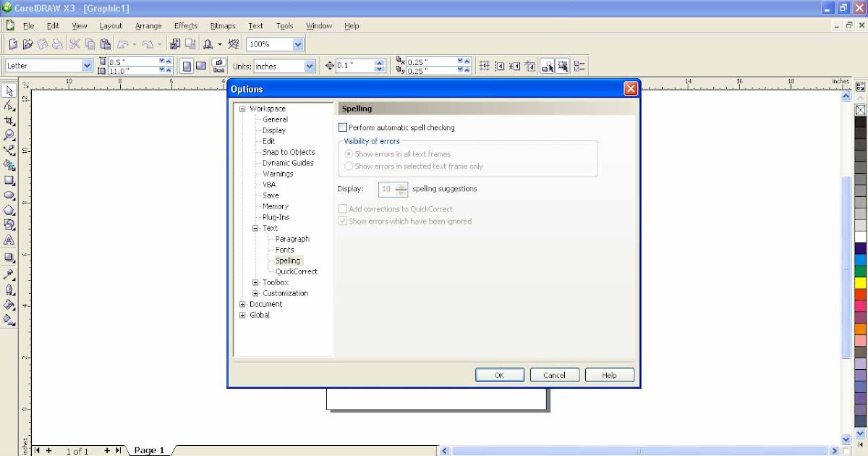The image size is (868, 456).
Task: Click the spelling suggestions count stepper
Action: [x=401, y=190]
